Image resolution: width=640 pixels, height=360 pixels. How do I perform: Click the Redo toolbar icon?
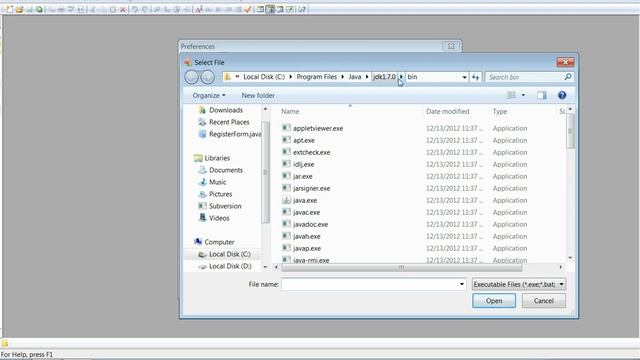tap(145, 9)
